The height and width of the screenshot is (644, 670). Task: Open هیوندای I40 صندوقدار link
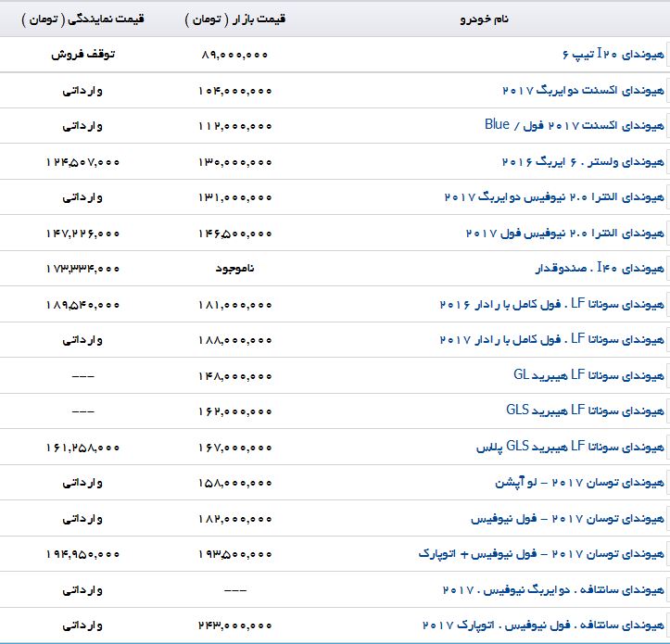pyautogui.click(x=600, y=268)
